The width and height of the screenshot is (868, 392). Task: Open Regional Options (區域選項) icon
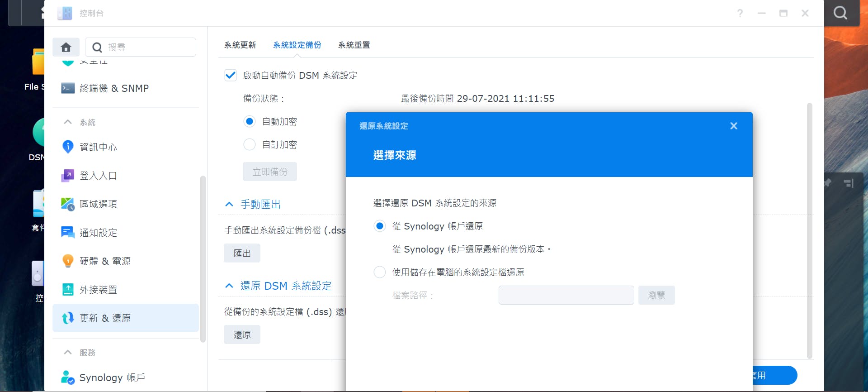[68, 204]
